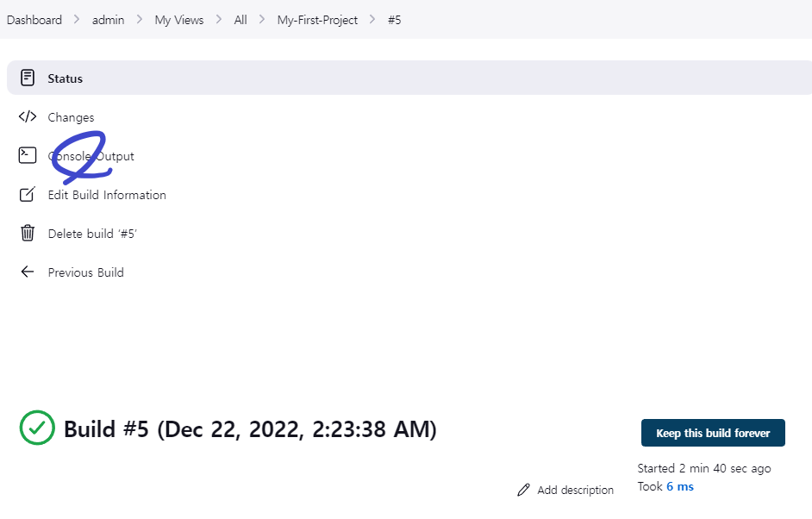Go to Previous Build
812x519 pixels.
pos(86,273)
